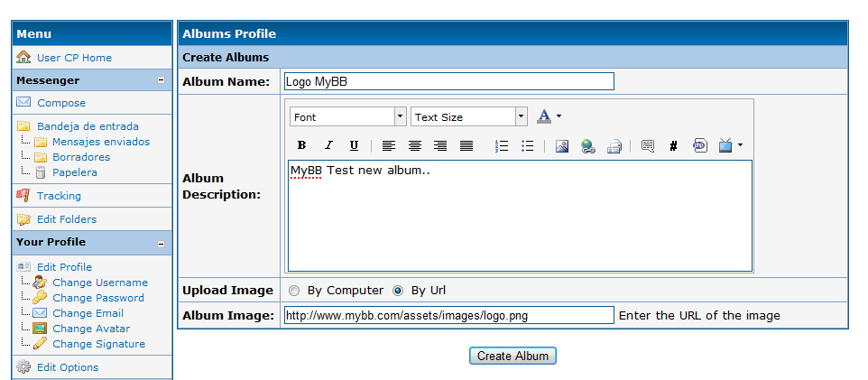The height and width of the screenshot is (380, 868).
Task: Click the Tracking flag icon
Action: (23, 195)
